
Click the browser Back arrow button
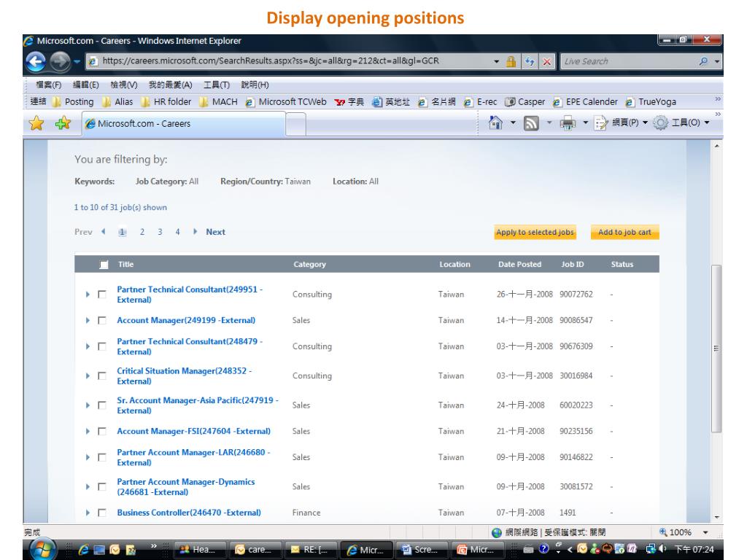[x=36, y=62]
